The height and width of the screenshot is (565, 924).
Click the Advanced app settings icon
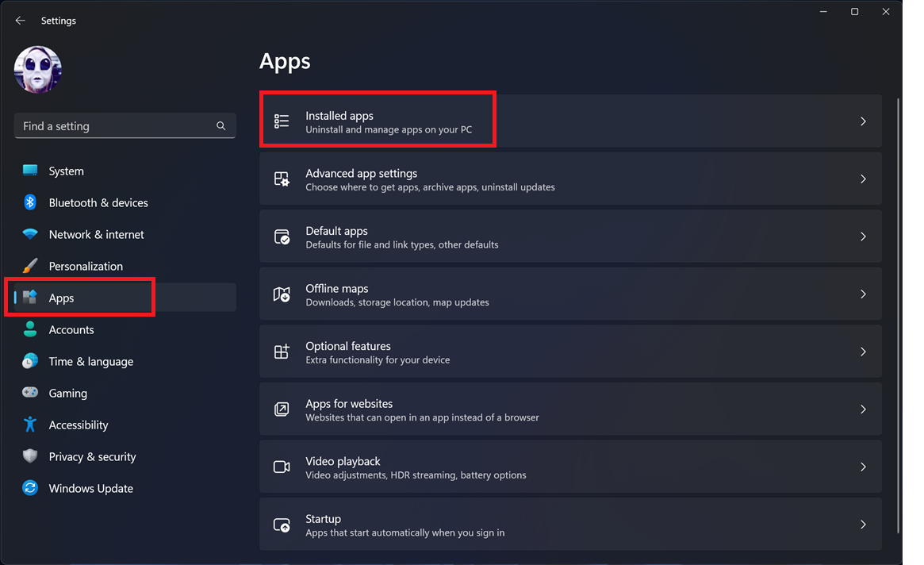(282, 179)
